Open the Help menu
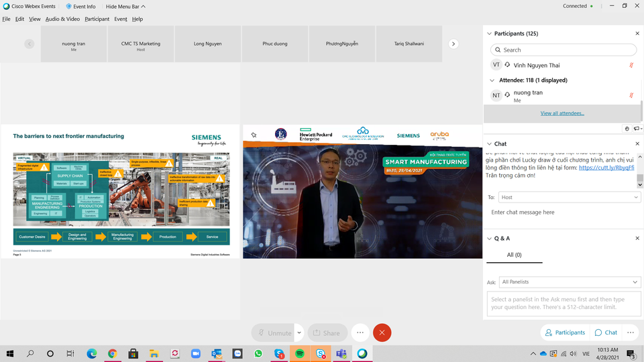The width and height of the screenshot is (644, 362). click(137, 19)
